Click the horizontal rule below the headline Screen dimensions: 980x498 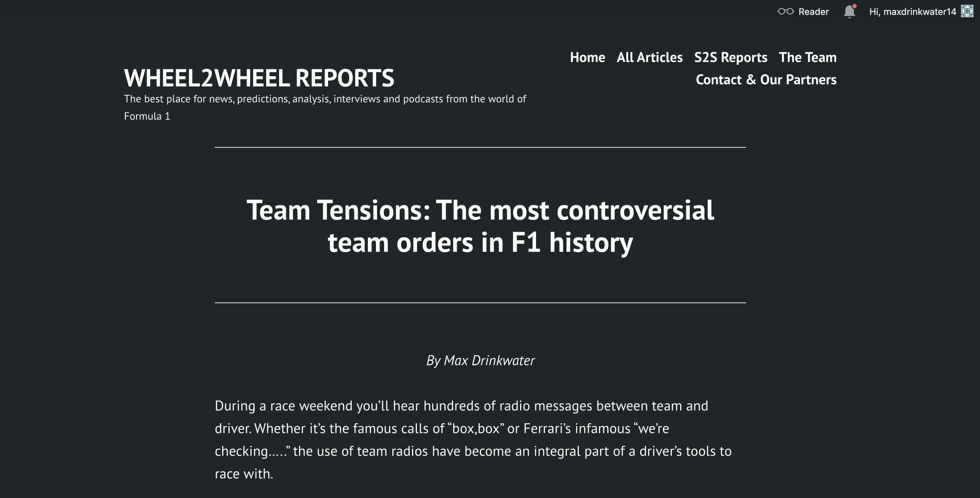pyautogui.click(x=480, y=302)
